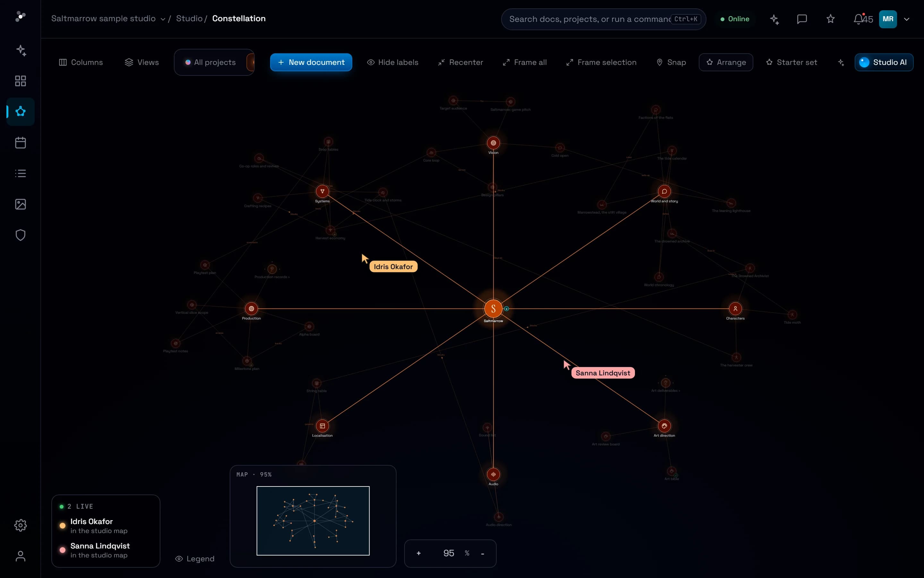
Task: Open Studio AI
Action: 884,62
